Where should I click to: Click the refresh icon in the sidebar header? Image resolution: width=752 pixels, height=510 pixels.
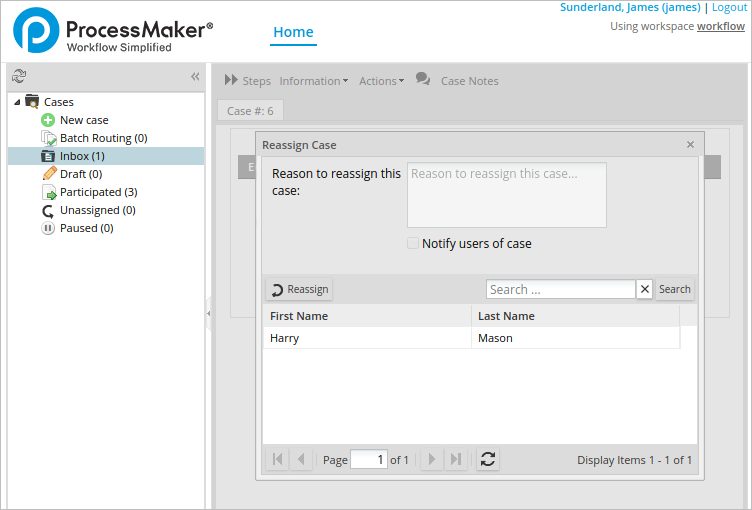coord(19,76)
